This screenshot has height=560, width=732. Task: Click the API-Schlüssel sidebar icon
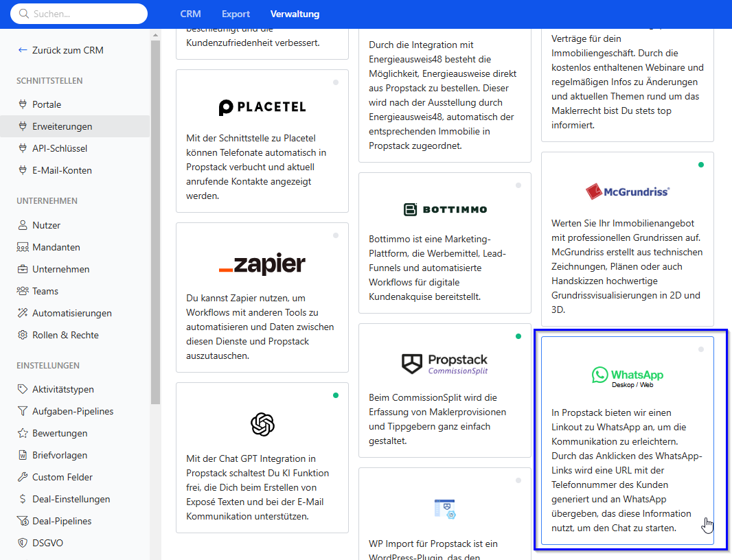[23, 148]
